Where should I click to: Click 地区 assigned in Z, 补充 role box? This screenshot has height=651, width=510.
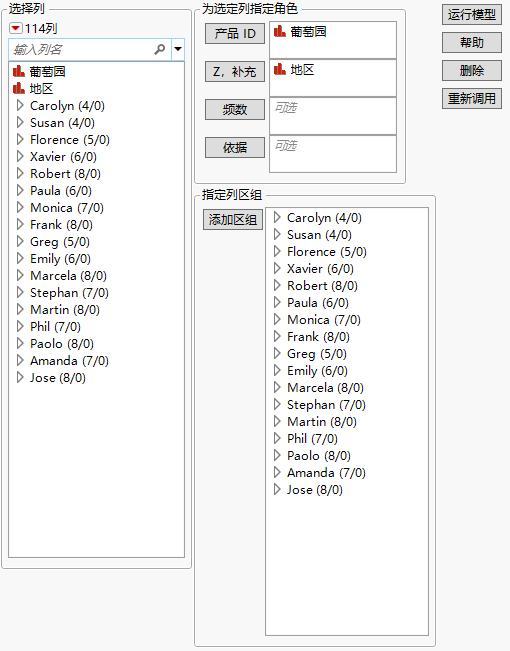pyautogui.click(x=294, y=70)
